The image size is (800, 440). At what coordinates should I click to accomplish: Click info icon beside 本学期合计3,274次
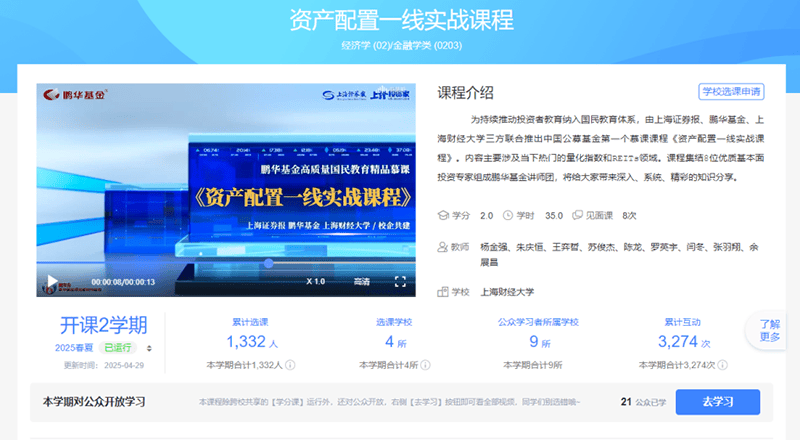722,365
